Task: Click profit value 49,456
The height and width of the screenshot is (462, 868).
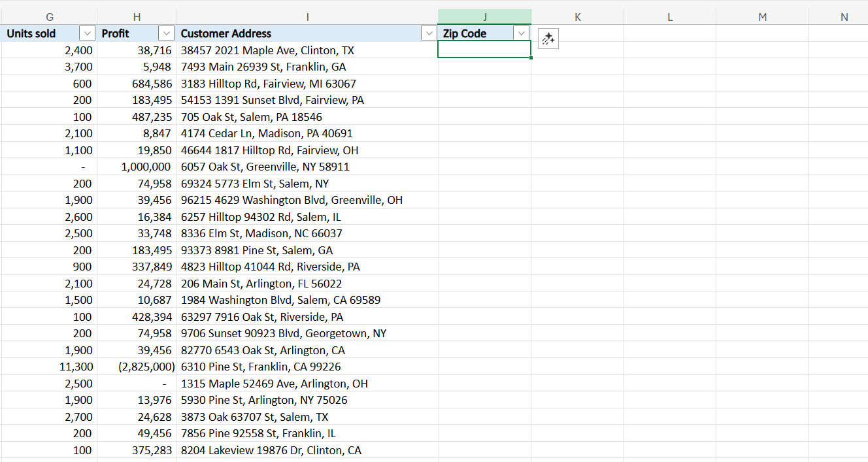Action: 137,433
